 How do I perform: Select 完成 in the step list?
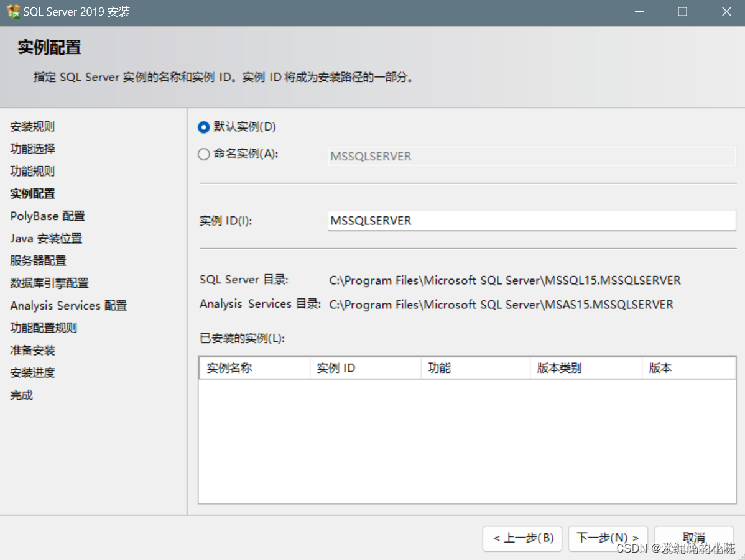click(21, 395)
